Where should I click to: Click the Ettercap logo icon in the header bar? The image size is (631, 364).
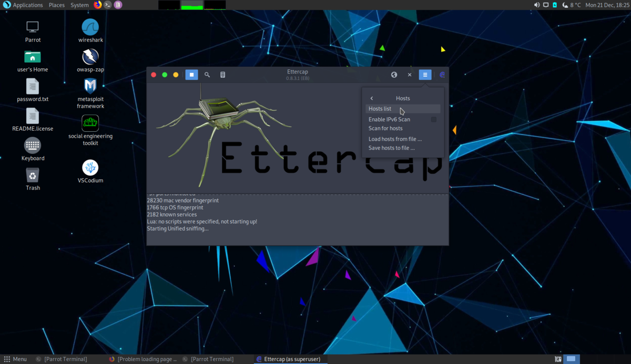[442, 75]
